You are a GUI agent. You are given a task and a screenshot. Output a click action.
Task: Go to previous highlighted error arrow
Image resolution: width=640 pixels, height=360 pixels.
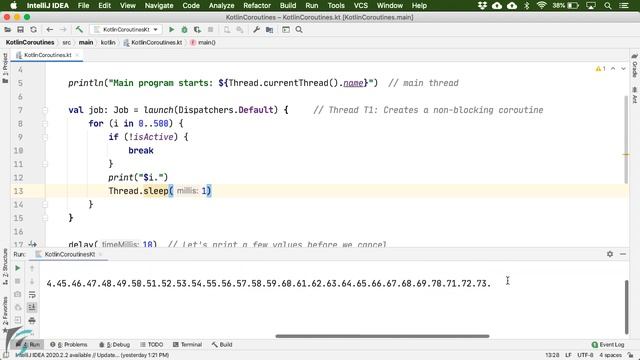tap(613, 69)
